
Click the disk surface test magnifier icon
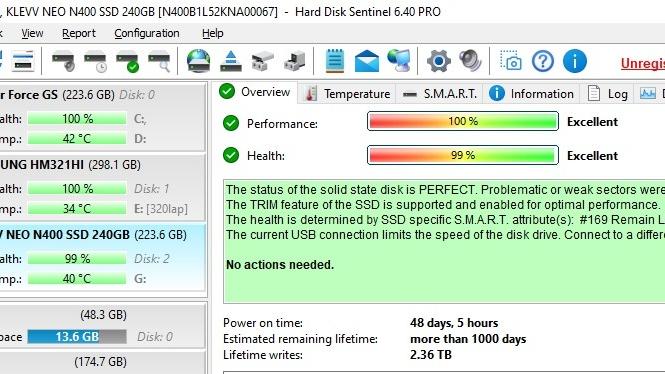(159, 61)
